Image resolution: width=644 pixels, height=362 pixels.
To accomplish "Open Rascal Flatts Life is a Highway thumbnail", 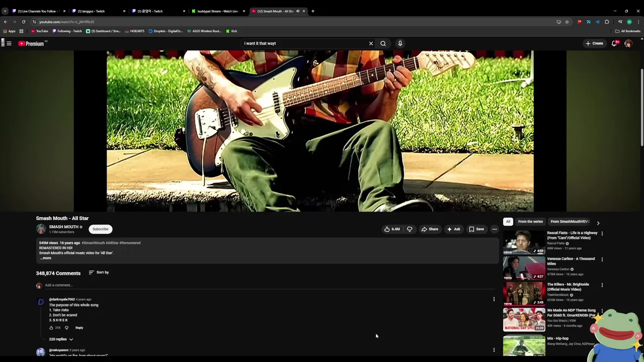I will (x=524, y=242).
